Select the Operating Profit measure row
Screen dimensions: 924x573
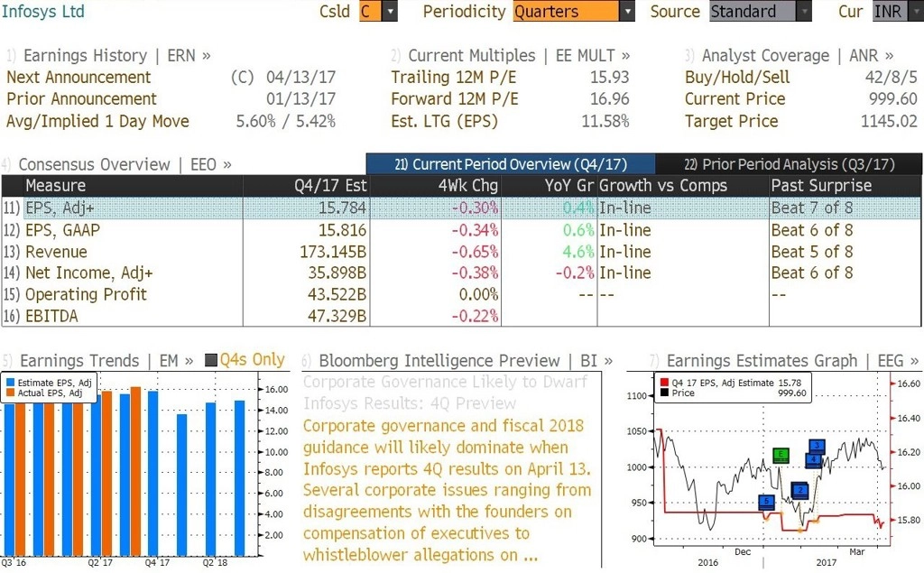(461, 294)
